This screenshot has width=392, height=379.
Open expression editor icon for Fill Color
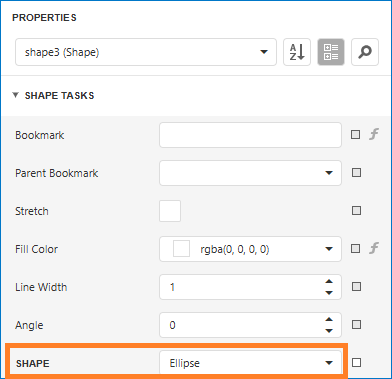click(374, 248)
